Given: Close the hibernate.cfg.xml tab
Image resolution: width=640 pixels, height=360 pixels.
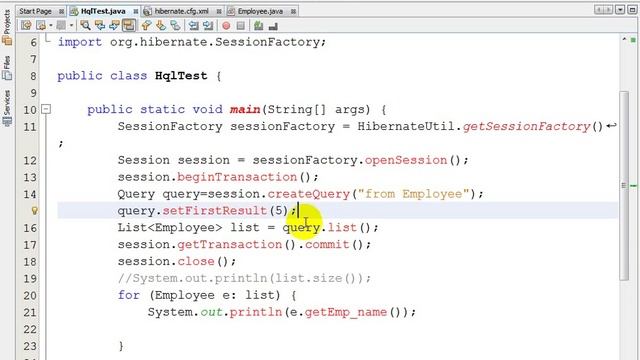Looking at the screenshot, I should pyautogui.click(x=219, y=11).
